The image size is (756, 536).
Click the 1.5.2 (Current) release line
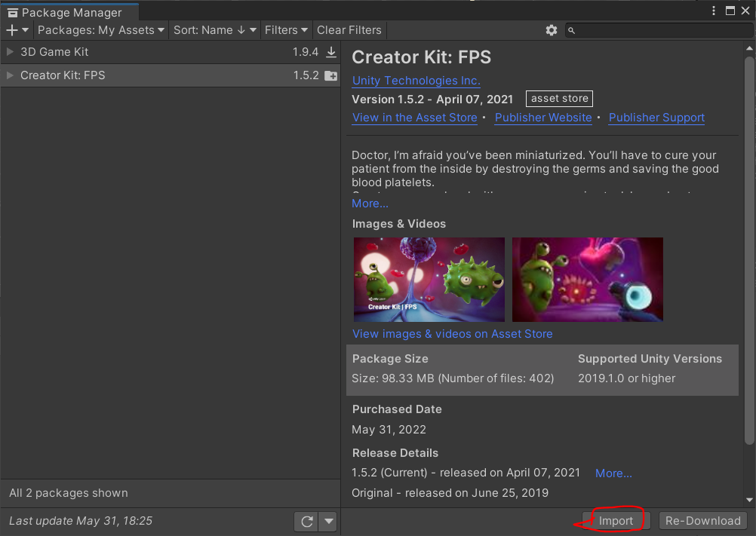coord(466,473)
